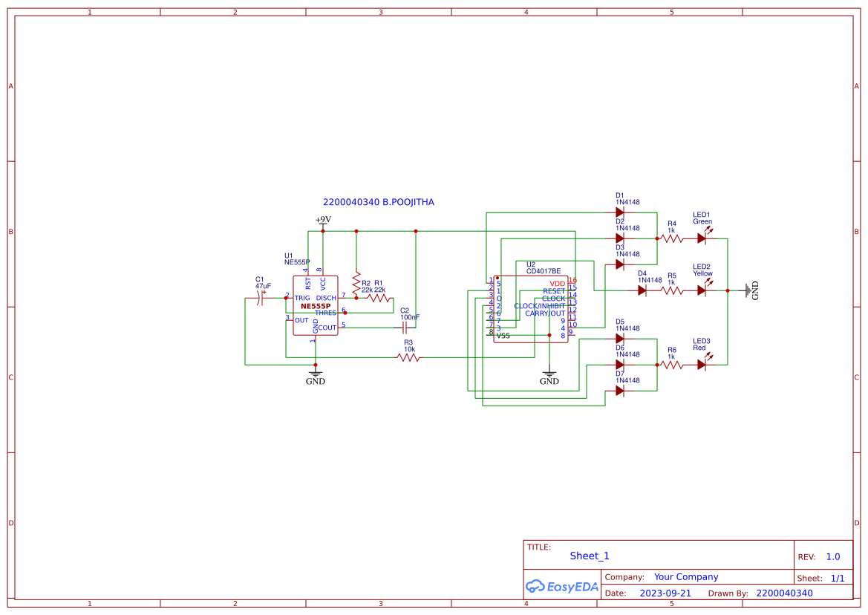Screen dimensions: 868x615
Task: Select the R4 1k resistor symbol
Action: click(670, 238)
